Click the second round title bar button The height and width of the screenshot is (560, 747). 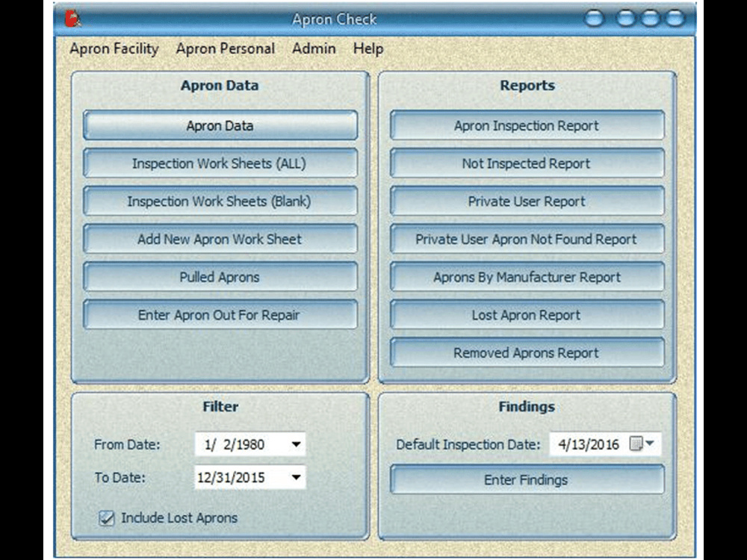pos(625,19)
